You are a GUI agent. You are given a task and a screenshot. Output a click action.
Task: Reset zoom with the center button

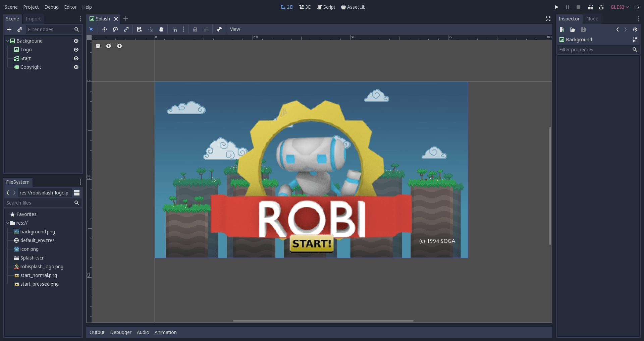coord(109,46)
